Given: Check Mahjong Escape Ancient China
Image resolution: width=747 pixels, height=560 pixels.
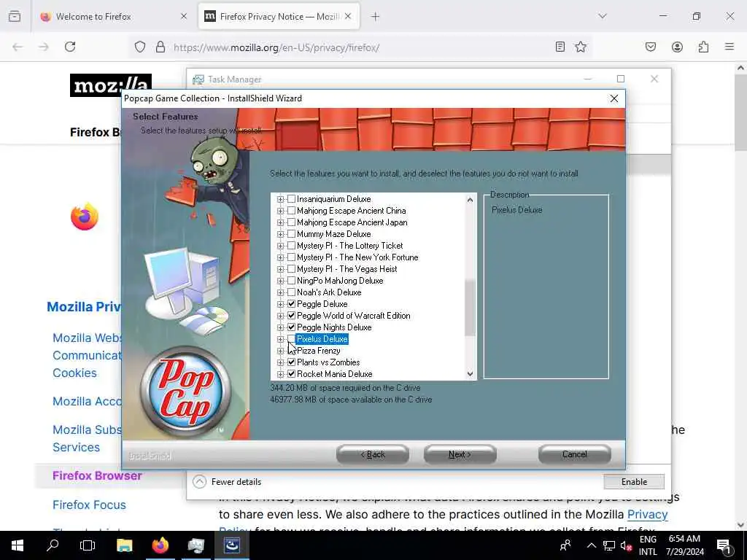Looking at the screenshot, I should point(292,211).
